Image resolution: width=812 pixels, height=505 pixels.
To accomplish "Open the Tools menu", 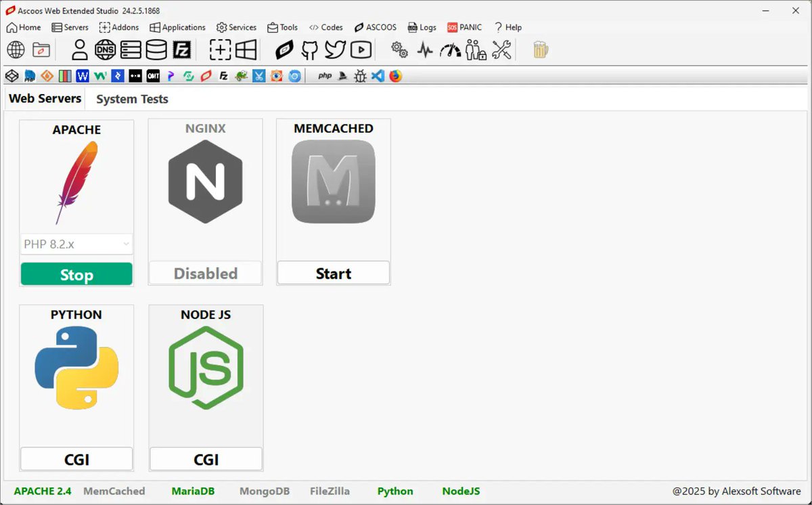I will [x=283, y=27].
